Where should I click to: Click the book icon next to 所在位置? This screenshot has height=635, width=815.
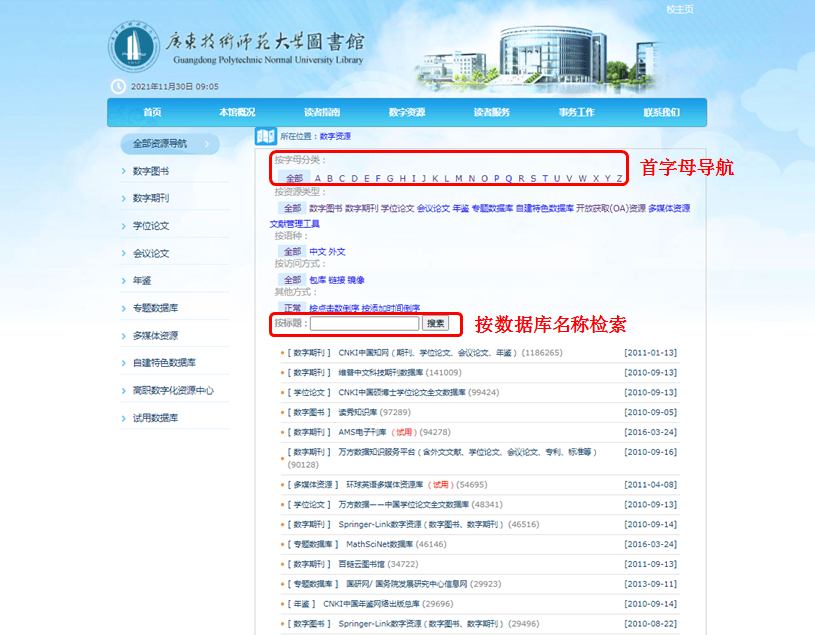point(265,136)
